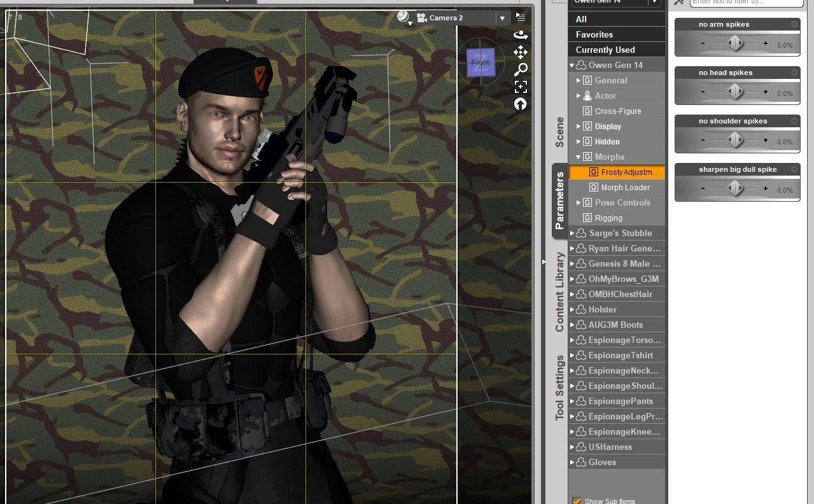Click the no head spikes slider handle
814x504 pixels.
pos(735,92)
